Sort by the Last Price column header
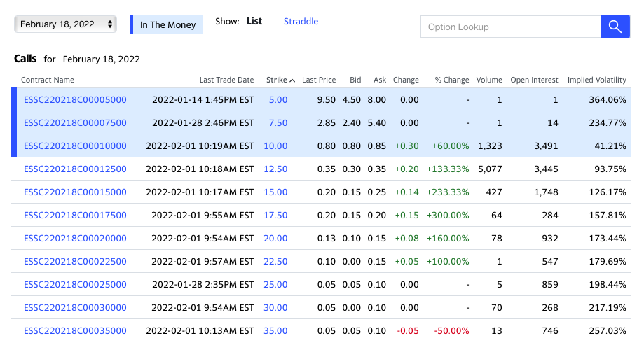 pos(319,80)
